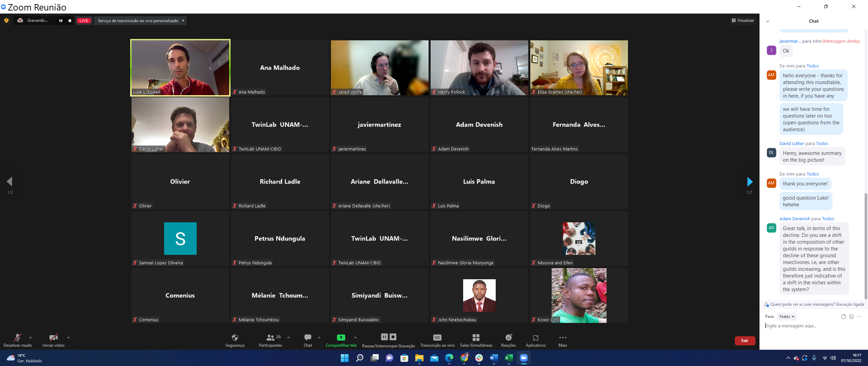Open the Reações emoji menu
This screenshot has height=366, width=868.
click(509, 340)
